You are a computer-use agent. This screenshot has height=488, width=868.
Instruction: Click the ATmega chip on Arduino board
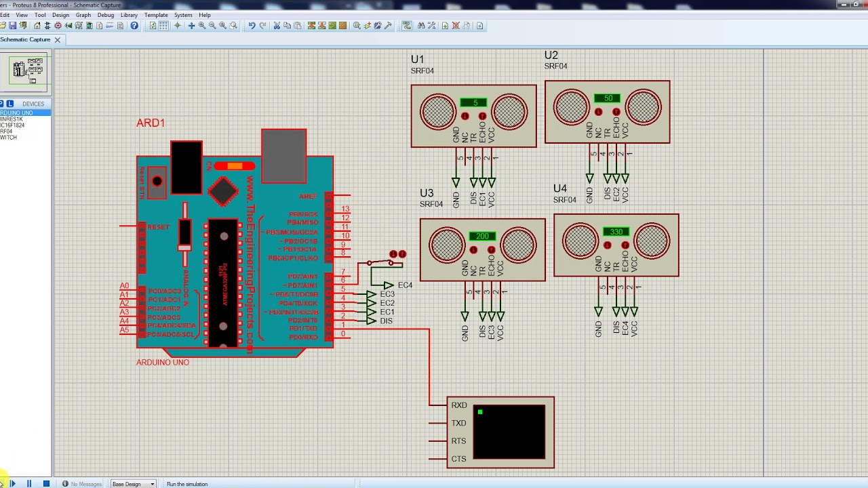(224, 283)
